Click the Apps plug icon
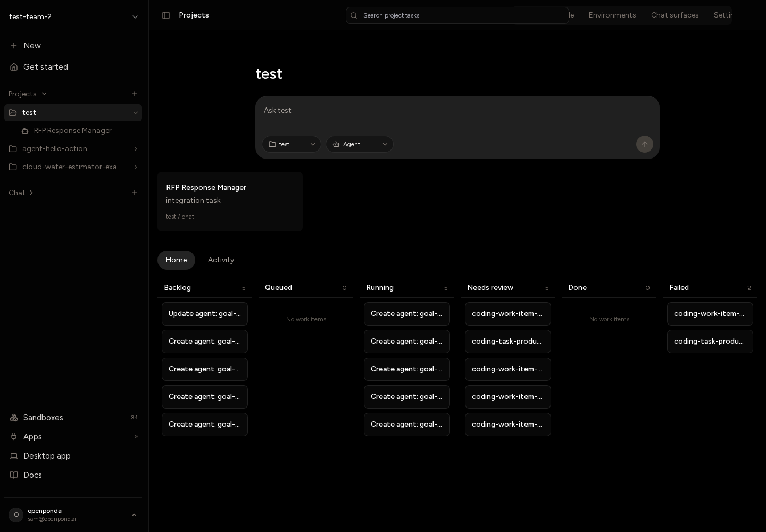The image size is (766, 532). coord(14,437)
